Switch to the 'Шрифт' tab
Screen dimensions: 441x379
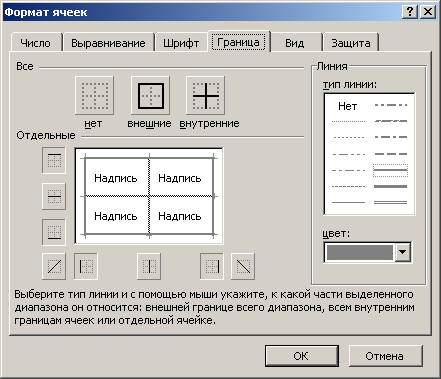[181, 43]
